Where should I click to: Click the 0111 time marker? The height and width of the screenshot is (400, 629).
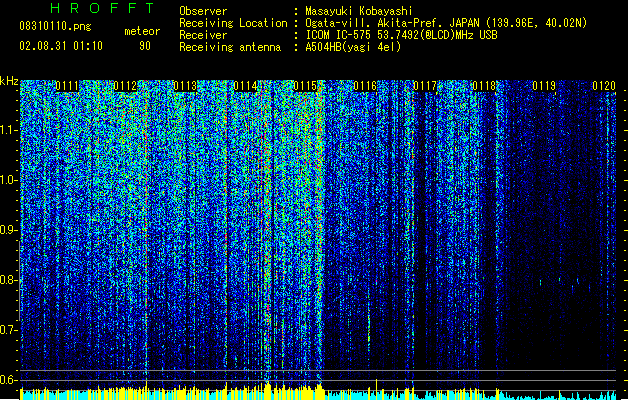pos(67,86)
